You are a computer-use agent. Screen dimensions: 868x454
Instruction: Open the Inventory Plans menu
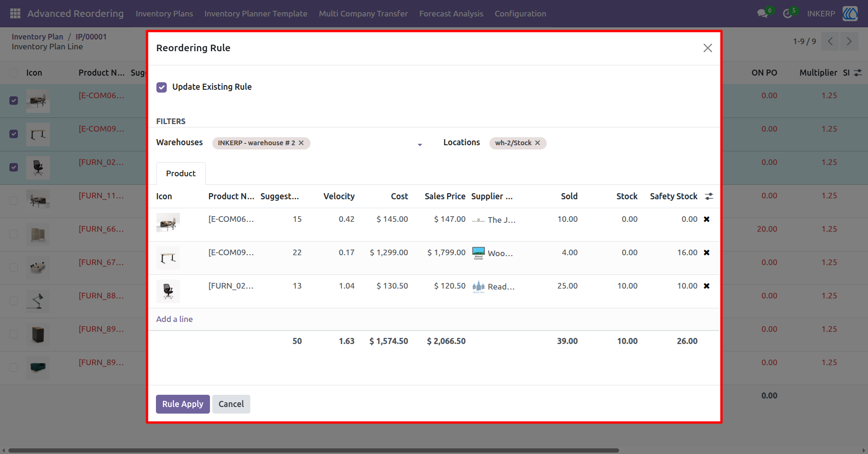(164, 14)
